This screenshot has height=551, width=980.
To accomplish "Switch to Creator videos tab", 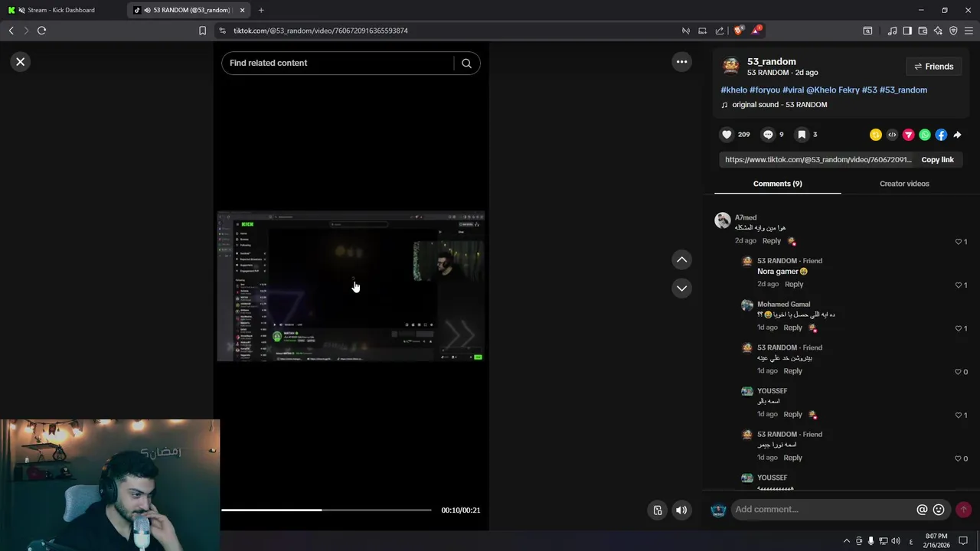I will [904, 184].
